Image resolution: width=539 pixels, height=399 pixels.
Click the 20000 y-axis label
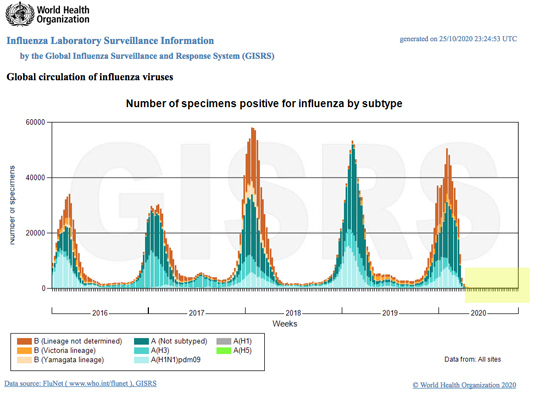tap(35, 233)
